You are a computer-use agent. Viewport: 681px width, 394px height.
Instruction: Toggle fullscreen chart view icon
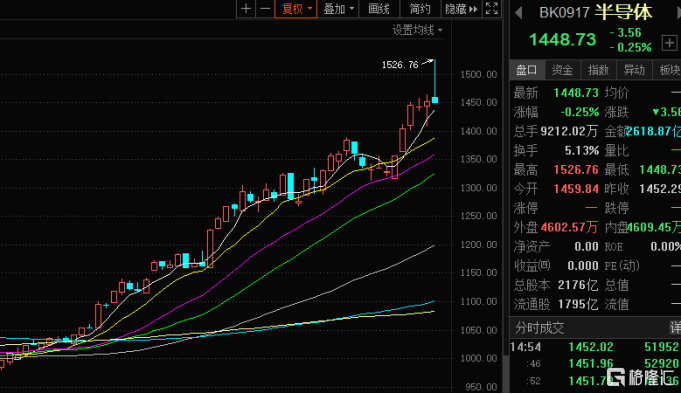coord(492,9)
